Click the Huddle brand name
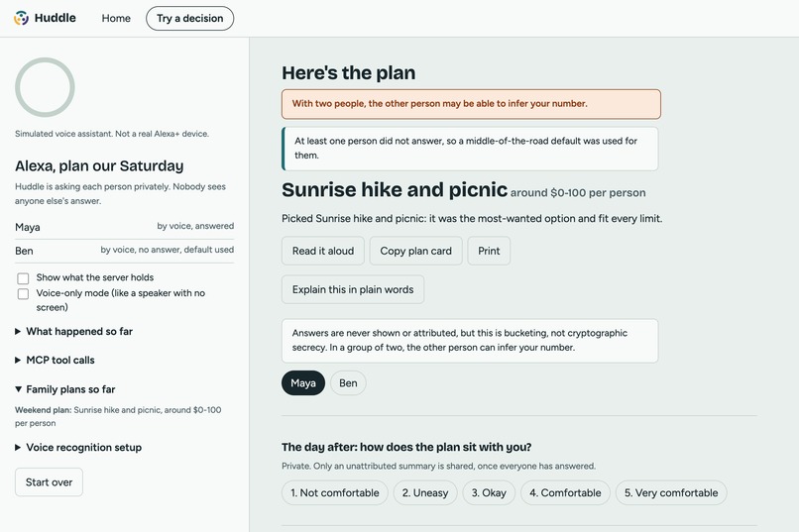 (56, 18)
